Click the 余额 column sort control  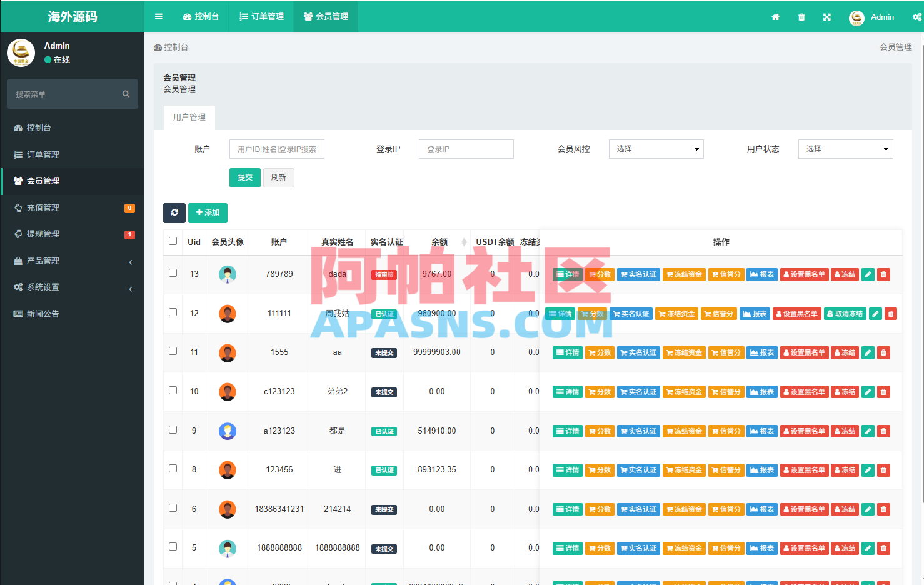463,242
